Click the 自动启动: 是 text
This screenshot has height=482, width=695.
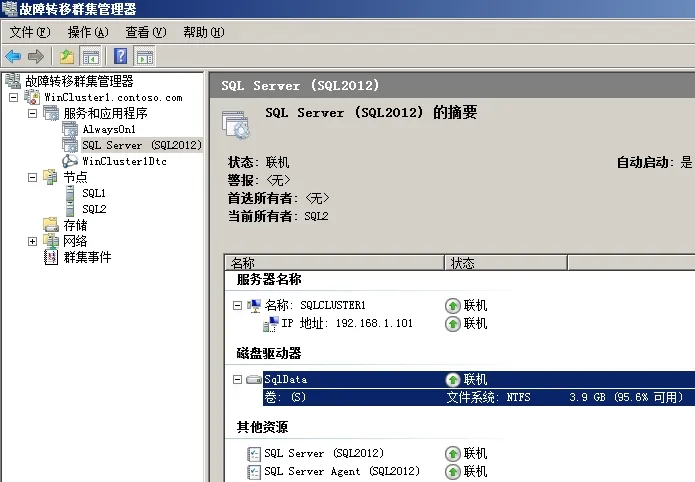pyautogui.click(x=654, y=162)
